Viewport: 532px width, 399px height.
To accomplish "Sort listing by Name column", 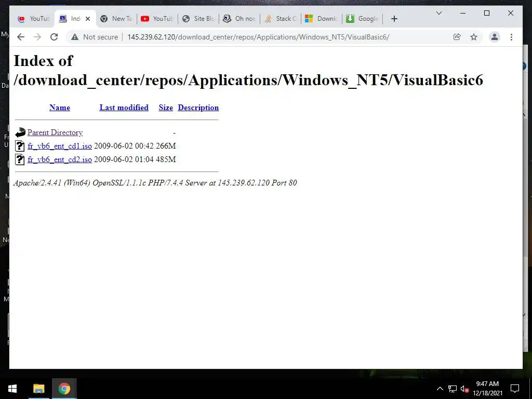I will 60,108.
